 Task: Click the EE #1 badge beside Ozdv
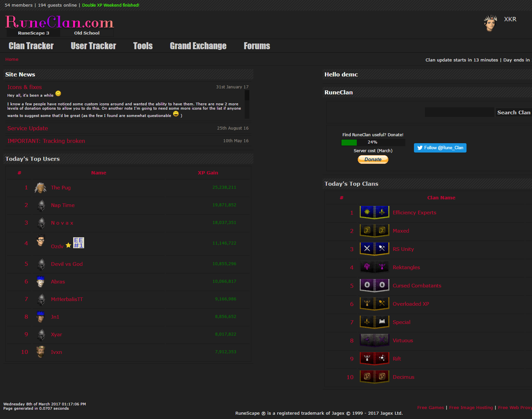(78, 243)
